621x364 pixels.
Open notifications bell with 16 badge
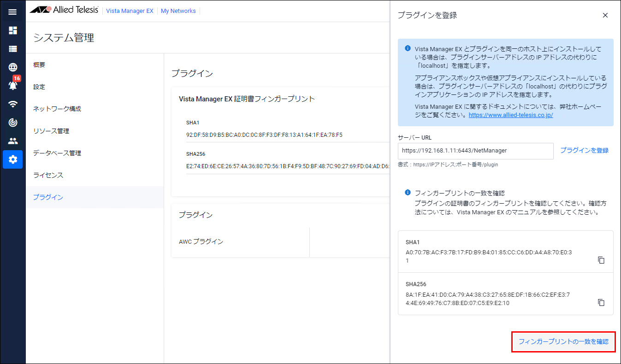coord(12,85)
